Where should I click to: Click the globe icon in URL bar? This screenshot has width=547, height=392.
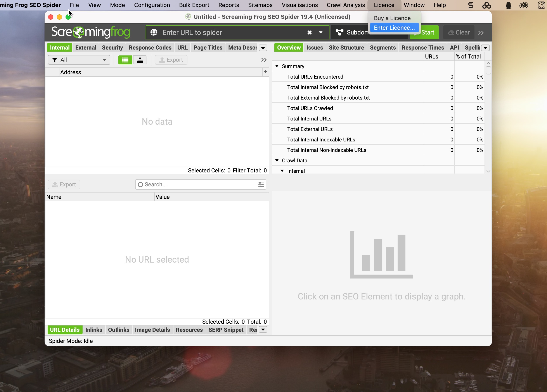(x=154, y=33)
